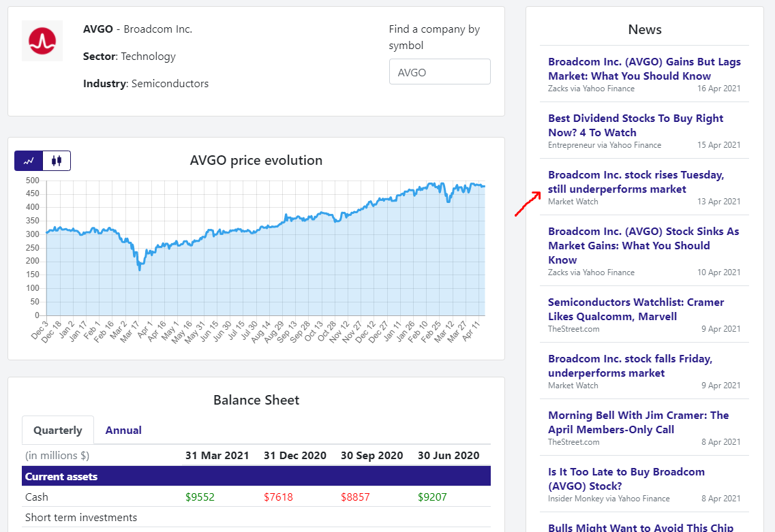Click the AVGO price evolution chart area

coord(265,248)
